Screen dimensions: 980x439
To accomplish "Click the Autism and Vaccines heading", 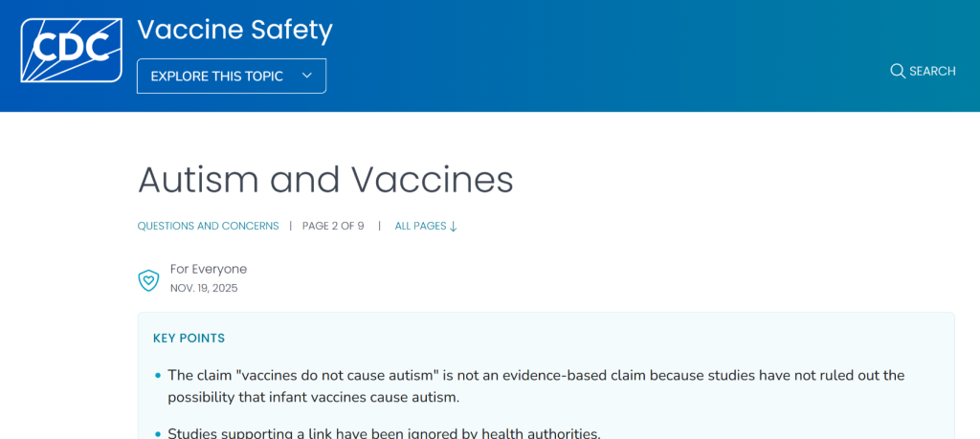I will [x=325, y=179].
